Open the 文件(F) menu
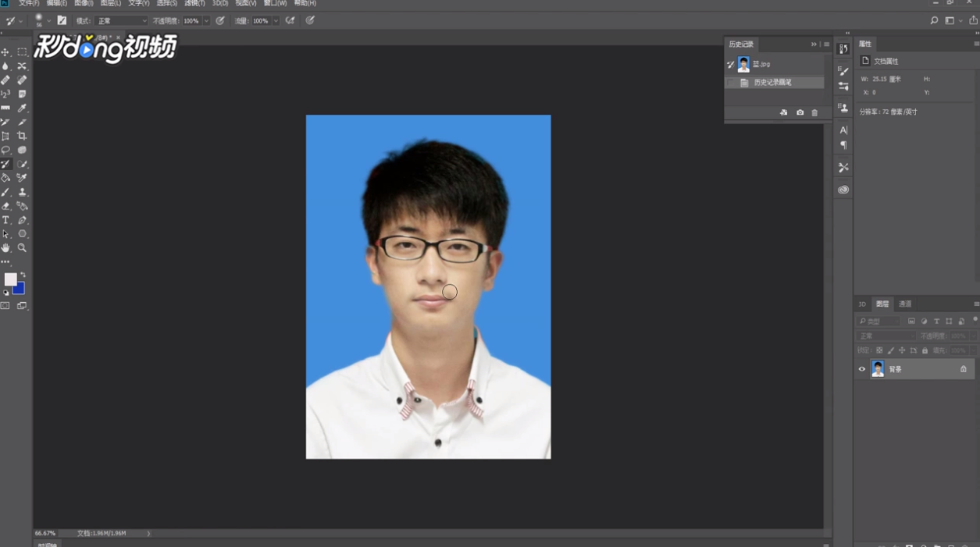Image resolution: width=980 pixels, height=547 pixels. pos(29,3)
